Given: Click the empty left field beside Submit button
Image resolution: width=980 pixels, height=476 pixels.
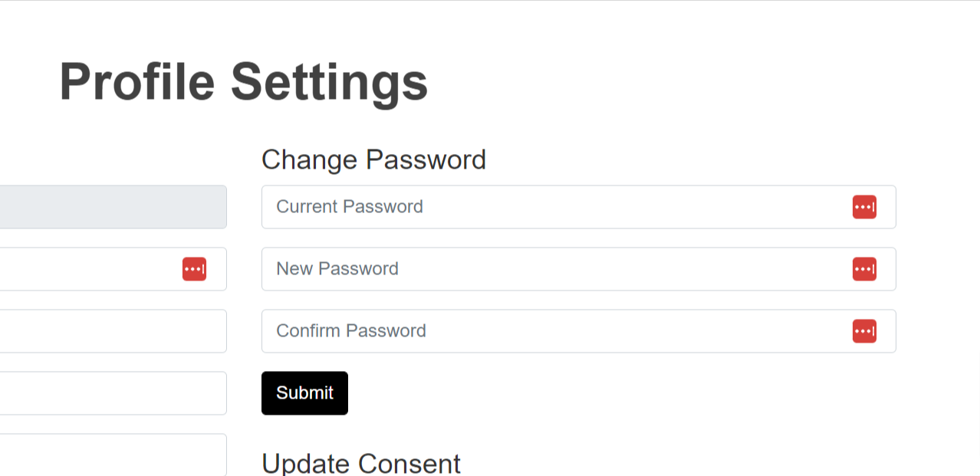Looking at the screenshot, I should pos(113,393).
